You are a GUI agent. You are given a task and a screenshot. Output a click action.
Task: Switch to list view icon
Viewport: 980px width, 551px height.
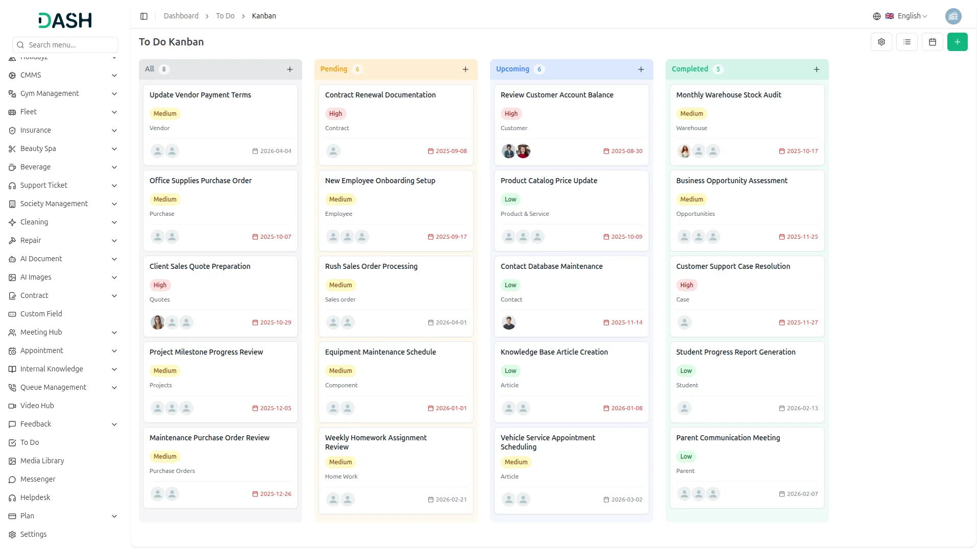906,42
